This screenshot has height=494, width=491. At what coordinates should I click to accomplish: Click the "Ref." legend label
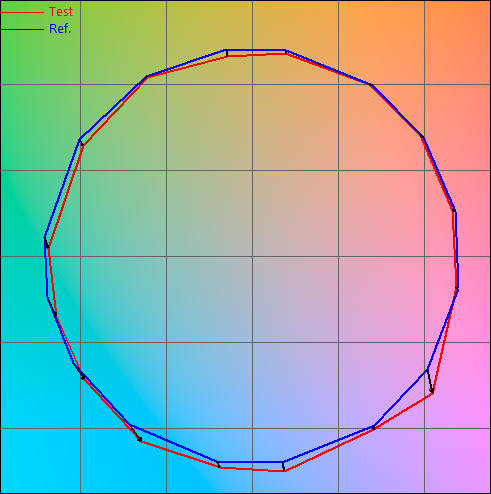click(x=60, y=29)
